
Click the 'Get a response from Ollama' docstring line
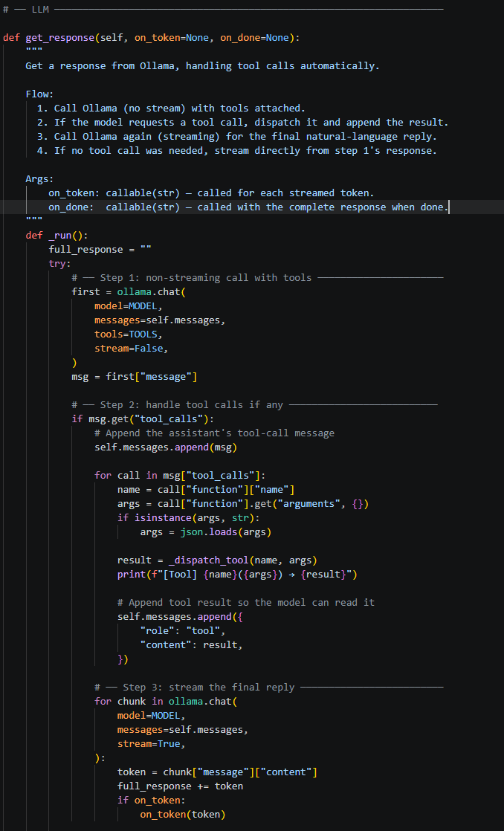click(x=202, y=66)
